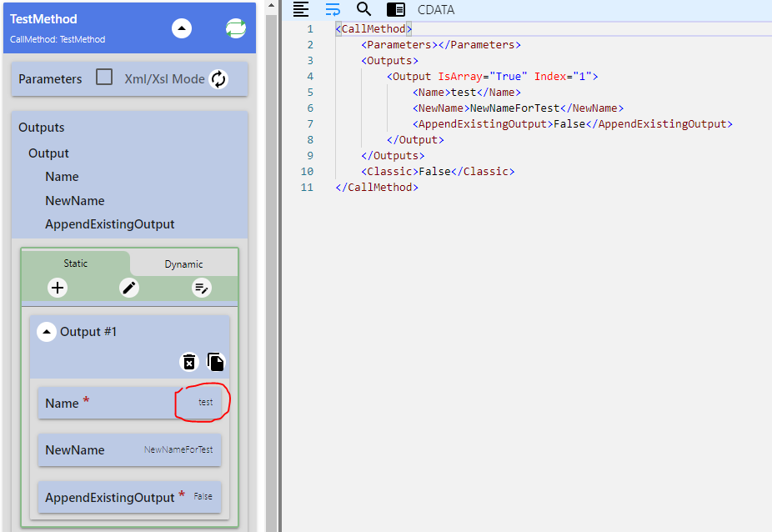Select Outputs in the tree
Image resolution: width=772 pixels, height=532 pixels.
point(42,128)
